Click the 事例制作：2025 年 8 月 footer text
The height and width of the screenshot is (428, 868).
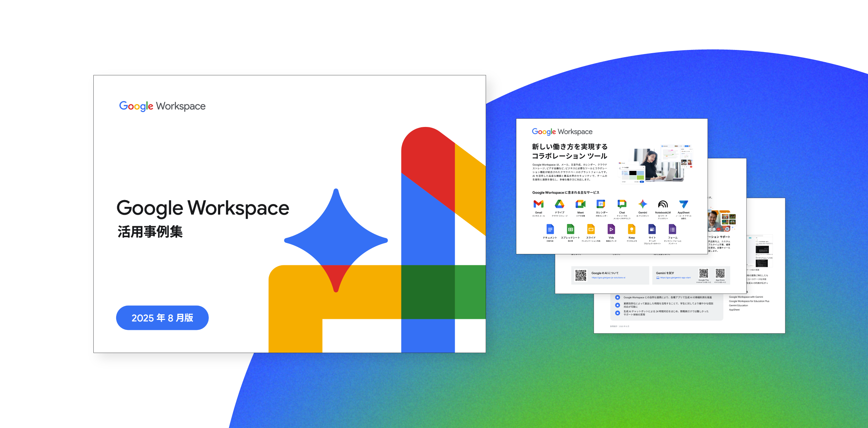pos(620,326)
